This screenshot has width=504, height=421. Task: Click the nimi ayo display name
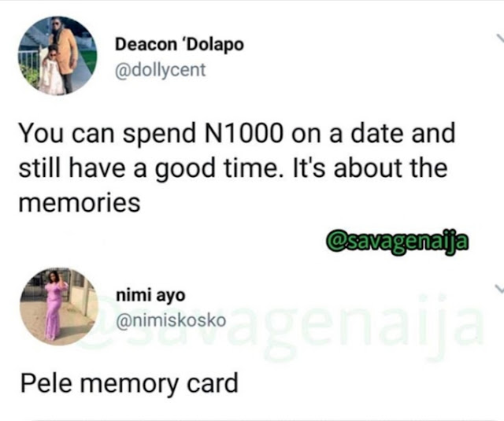pos(150,295)
